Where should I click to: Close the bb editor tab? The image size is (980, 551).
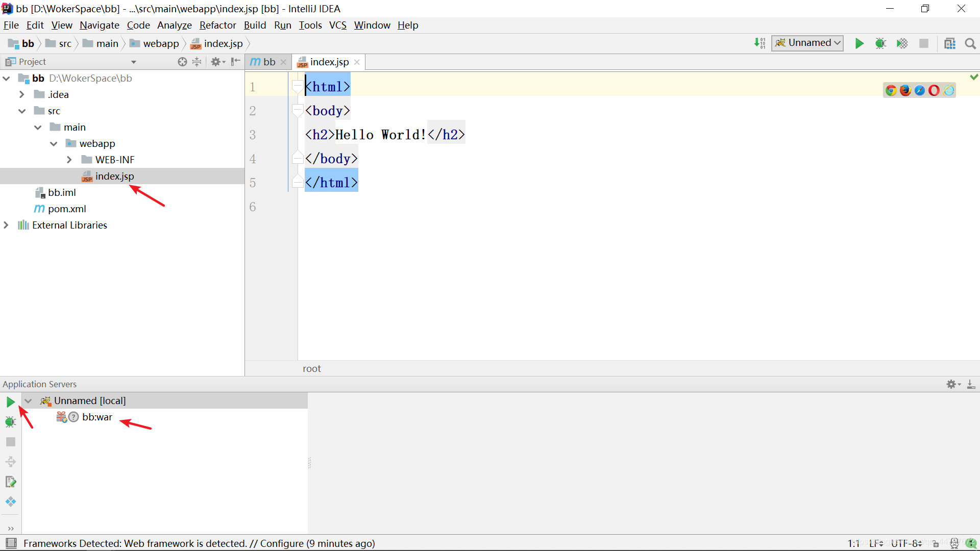(x=283, y=62)
